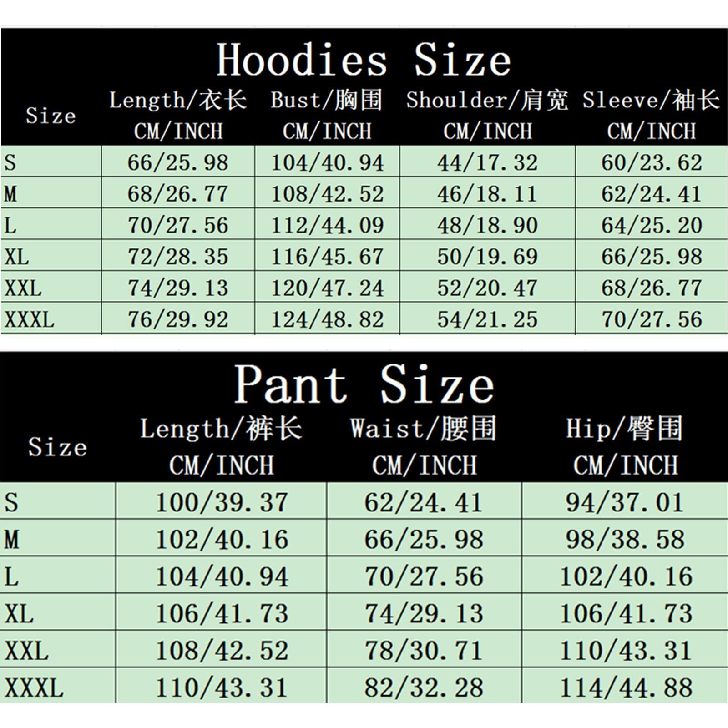This screenshot has width=728, height=728.
Task: Click the pant L hip cell 102/40.16
Action: [x=626, y=576]
